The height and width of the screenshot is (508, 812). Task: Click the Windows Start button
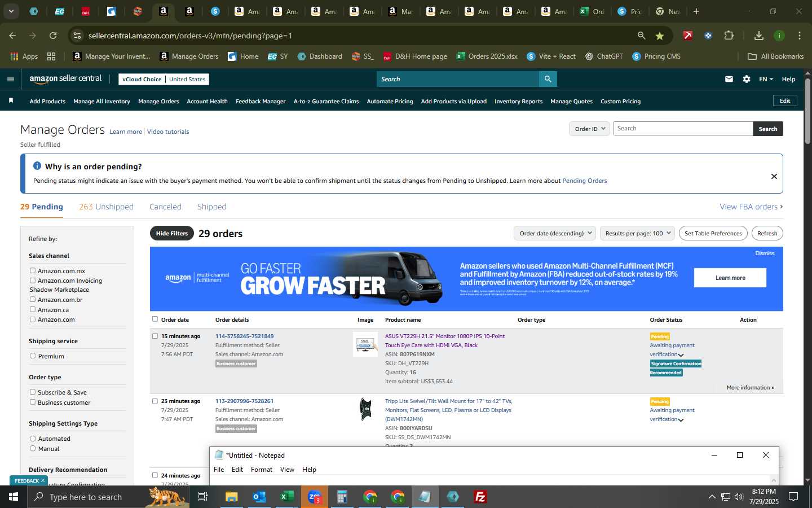click(x=14, y=497)
